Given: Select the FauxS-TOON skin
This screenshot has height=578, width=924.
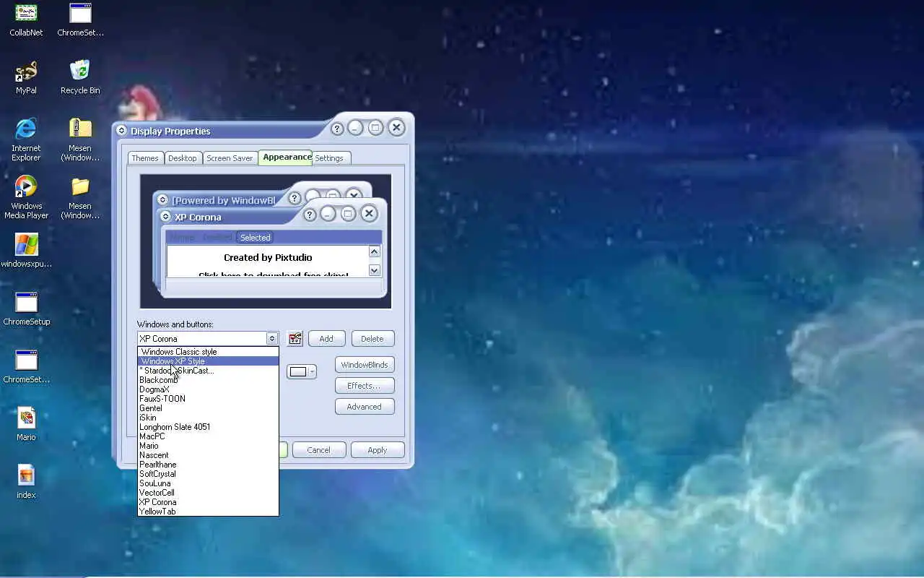Looking at the screenshot, I should (x=208, y=399).
